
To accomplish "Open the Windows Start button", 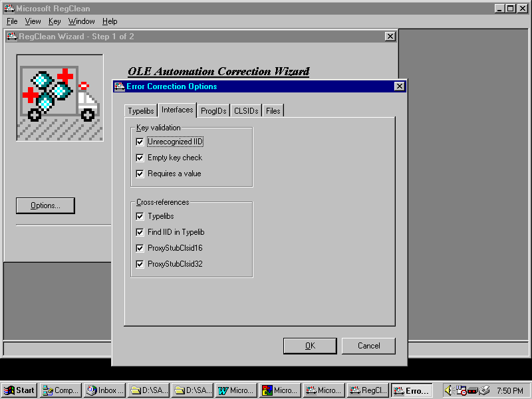I will 19,390.
